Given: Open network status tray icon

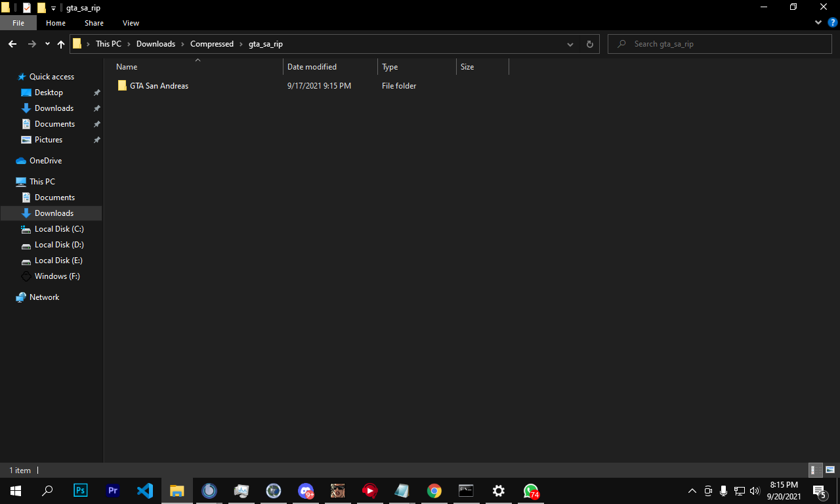Looking at the screenshot, I should [739, 491].
